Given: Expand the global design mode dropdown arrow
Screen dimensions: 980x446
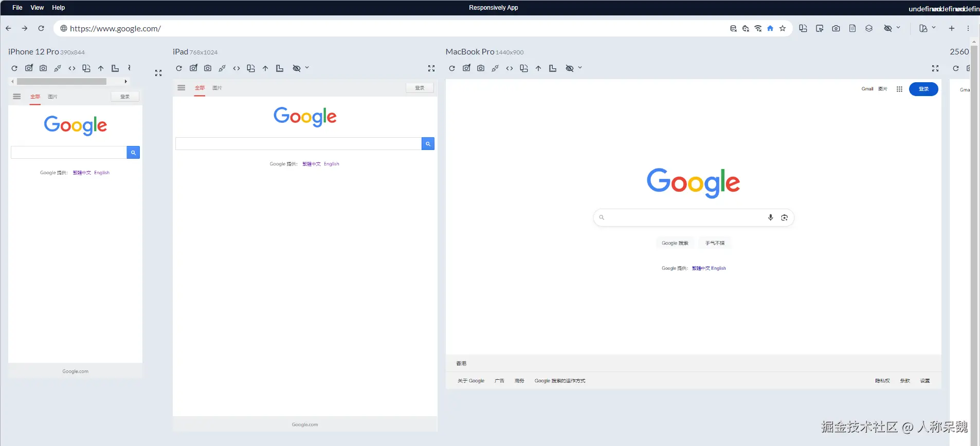Looking at the screenshot, I should click(x=898, y=28).
